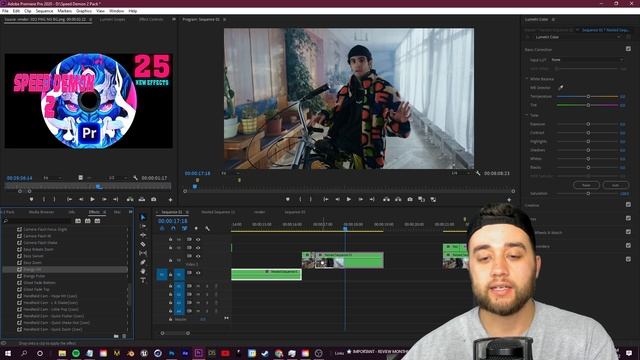Click Go to In in Program monitor
This screenshot has width=640, height=360.
pos(326,199)
